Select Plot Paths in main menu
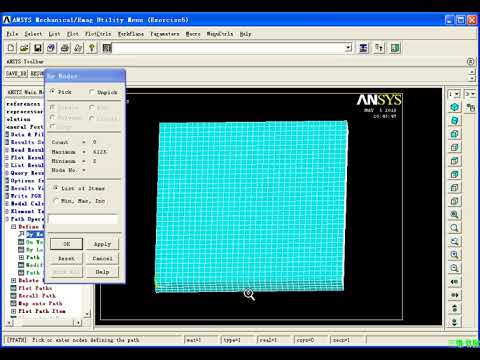The height and width of the screenshot is (360, 480). (35, 288)
